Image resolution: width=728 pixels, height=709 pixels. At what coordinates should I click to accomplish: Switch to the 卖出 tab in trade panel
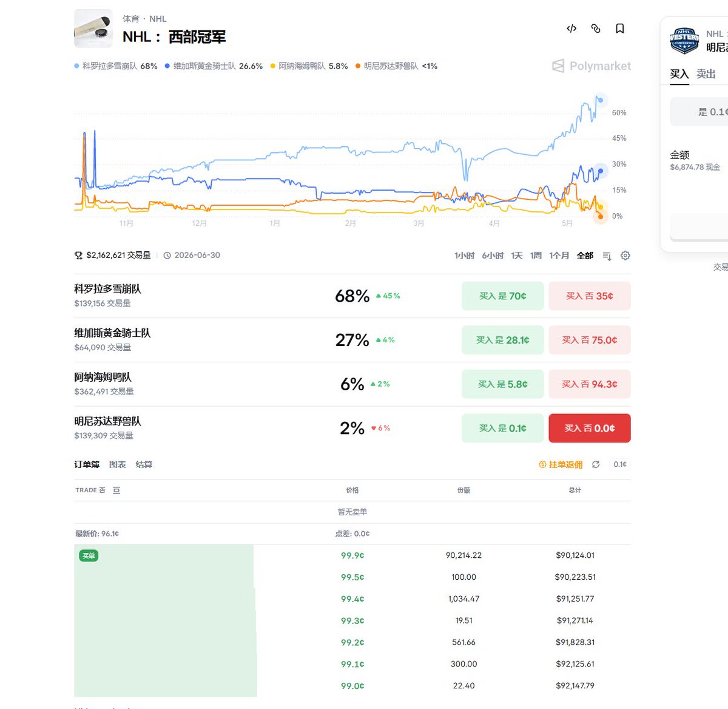click(x=706, y=74)
